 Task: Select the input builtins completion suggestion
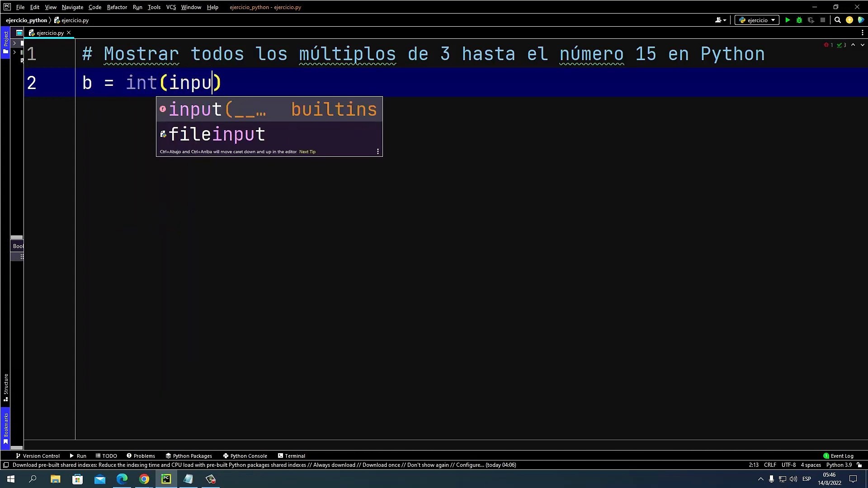(x=269, y=109)
